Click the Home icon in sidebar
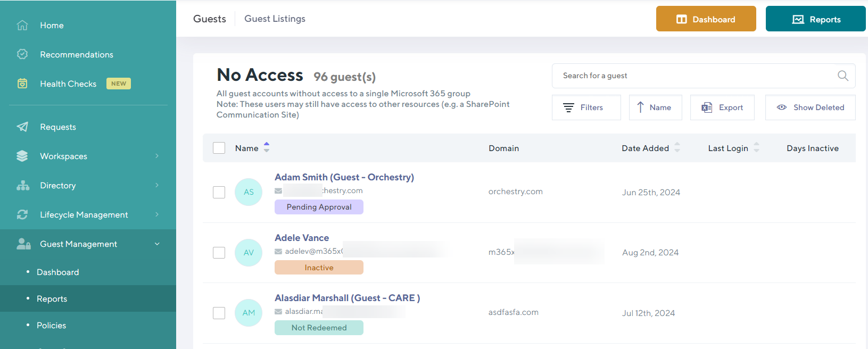The image size is (868, 349). (x=22, y=25)
